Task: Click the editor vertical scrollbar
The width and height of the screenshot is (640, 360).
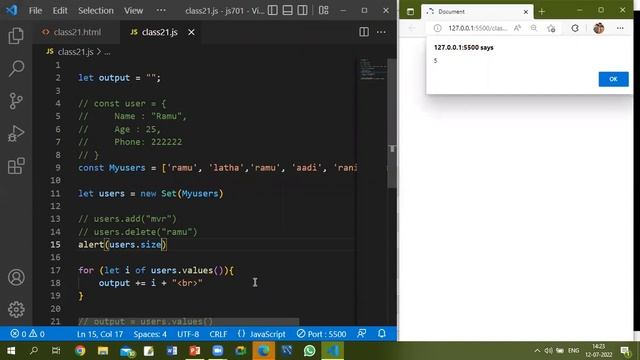Action: (392, 123)
